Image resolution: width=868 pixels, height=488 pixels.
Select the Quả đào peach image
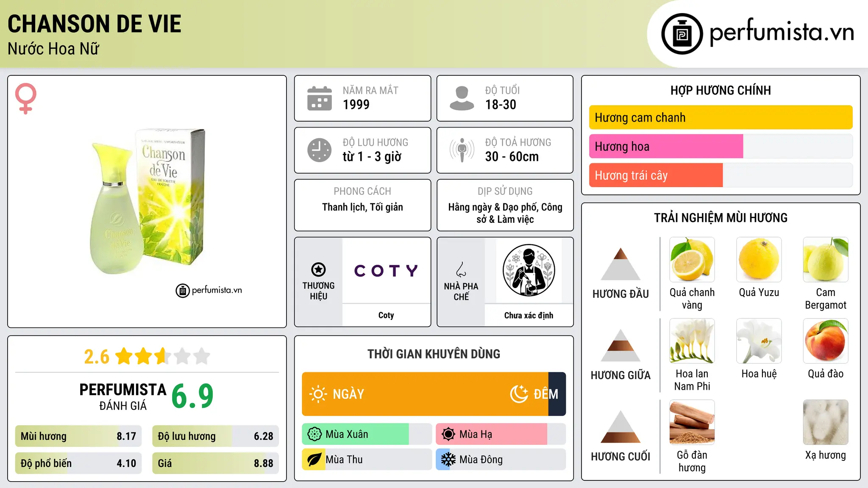click(x=826, y=341)
